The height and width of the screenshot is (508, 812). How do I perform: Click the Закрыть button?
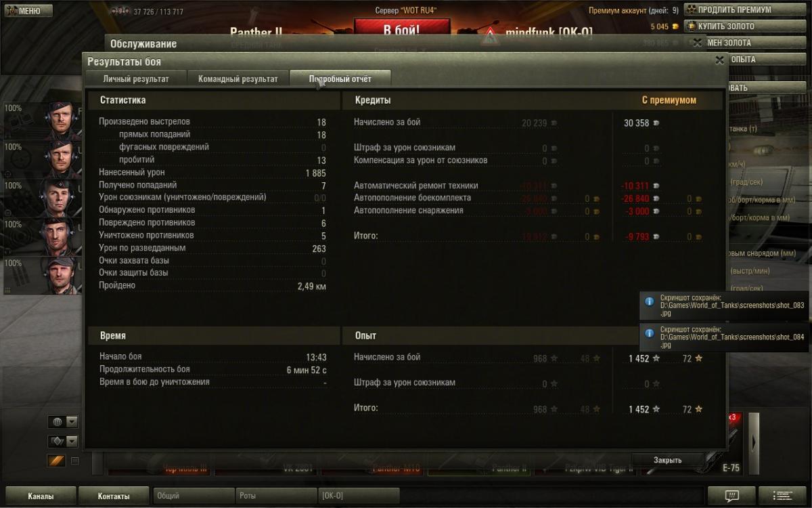[x=668, y=460]
